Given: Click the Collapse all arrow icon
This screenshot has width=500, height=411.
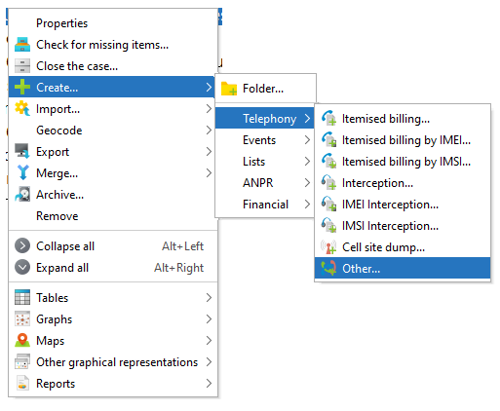Looking at the screenshot, I should (22, 246).
